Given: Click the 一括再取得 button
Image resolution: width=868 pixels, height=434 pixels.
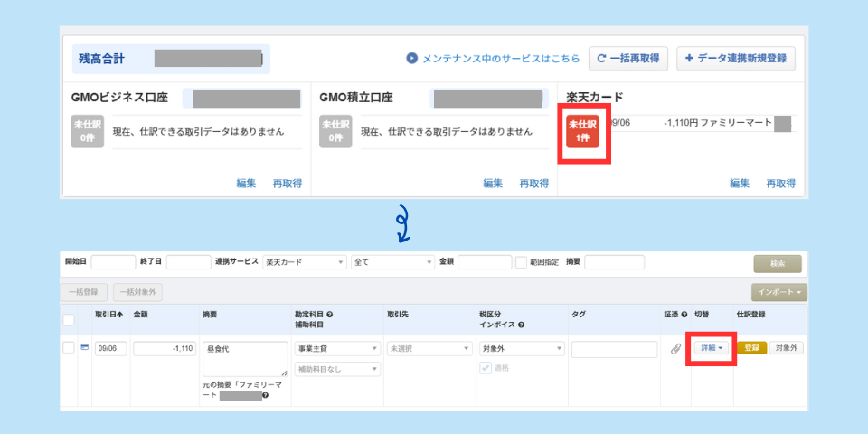Looking at the screenshot, I should [627, 59].
